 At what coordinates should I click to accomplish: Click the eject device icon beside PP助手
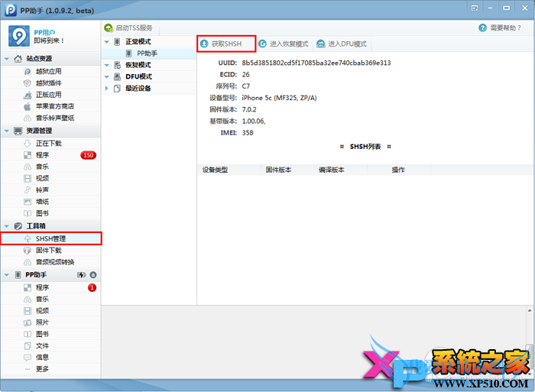click(x=93, y=274)
